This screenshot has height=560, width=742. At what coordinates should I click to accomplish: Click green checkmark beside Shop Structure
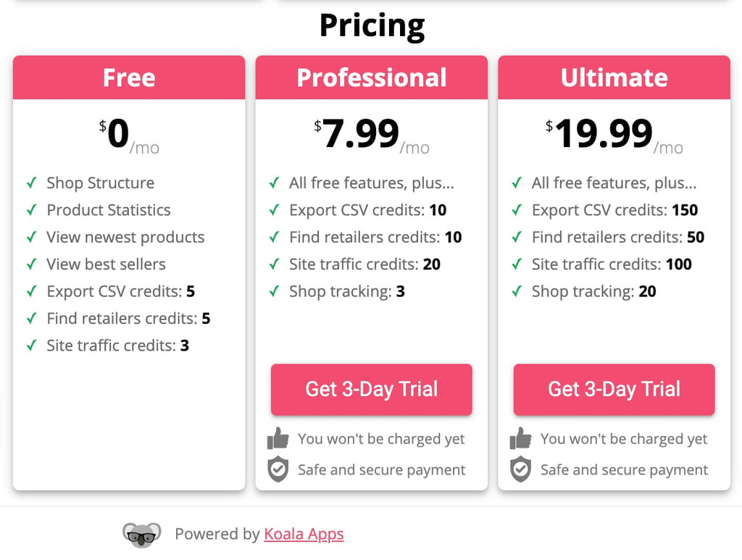point(32,183)
